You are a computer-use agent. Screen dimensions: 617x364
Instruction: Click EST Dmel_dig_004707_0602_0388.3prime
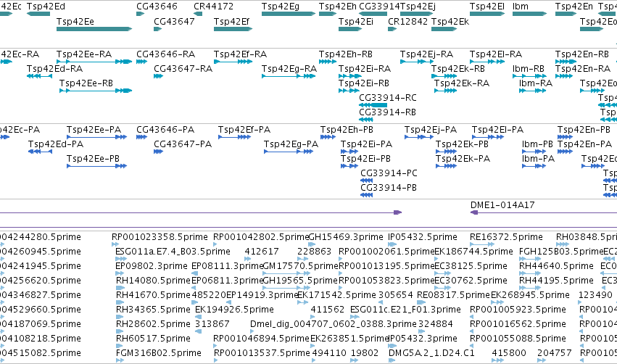tap(334, 324)
